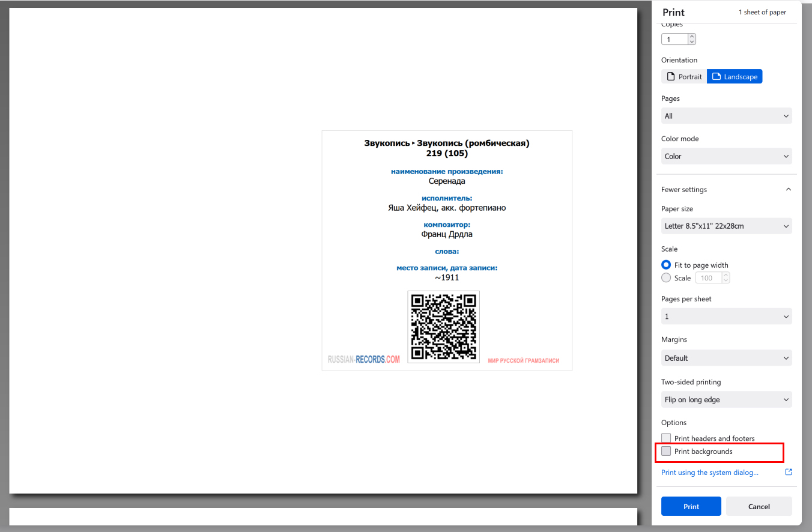The width and height of the screenshot is (812, 532).
Task: Click the 'композитор:' label in preview
Action: (447, 225)
